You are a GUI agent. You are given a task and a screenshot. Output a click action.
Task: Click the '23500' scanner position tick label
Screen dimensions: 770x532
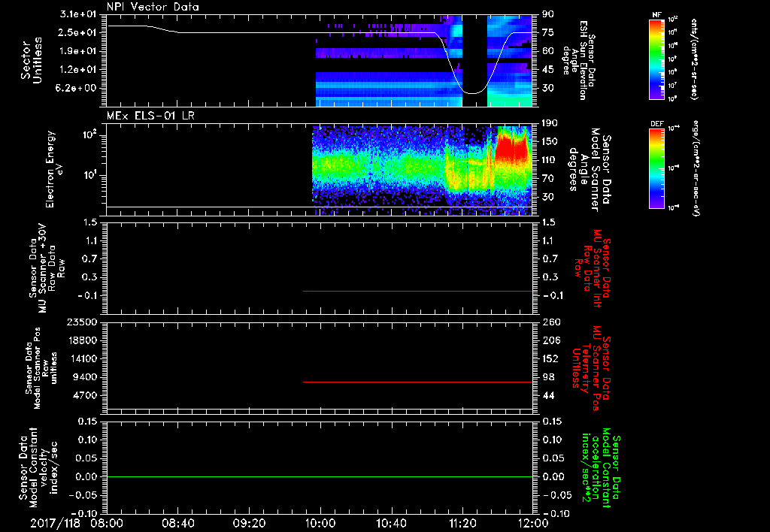(81, 322)
